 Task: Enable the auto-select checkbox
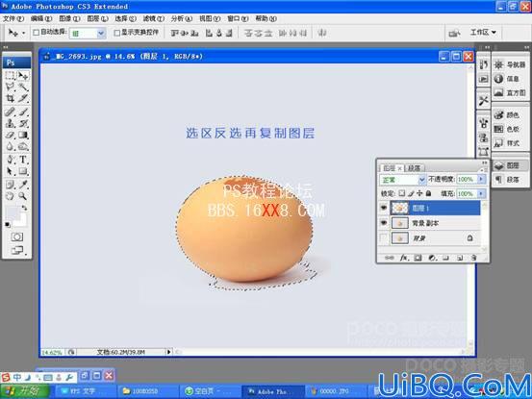point(36,33)
